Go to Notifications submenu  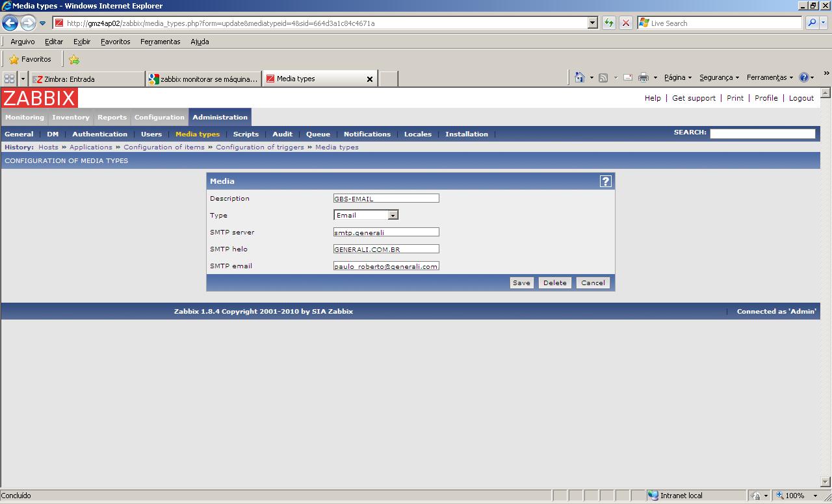(x=367, y=134)
